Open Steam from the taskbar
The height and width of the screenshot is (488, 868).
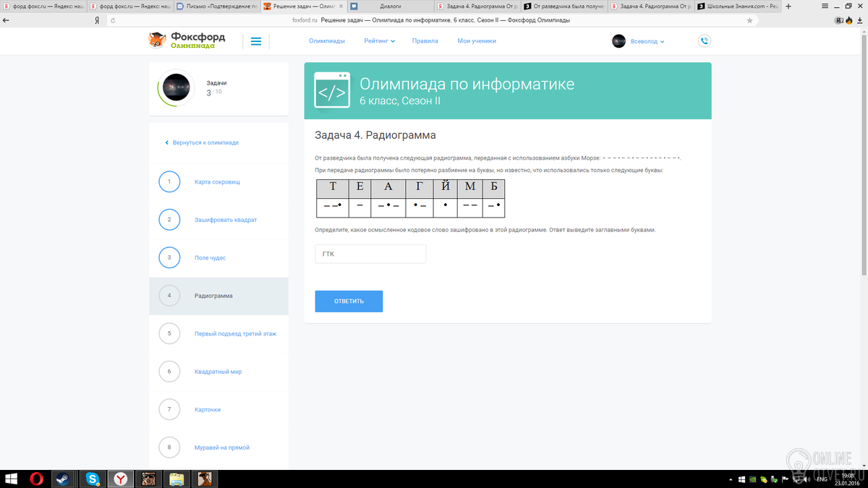click(x=64, y=479)
